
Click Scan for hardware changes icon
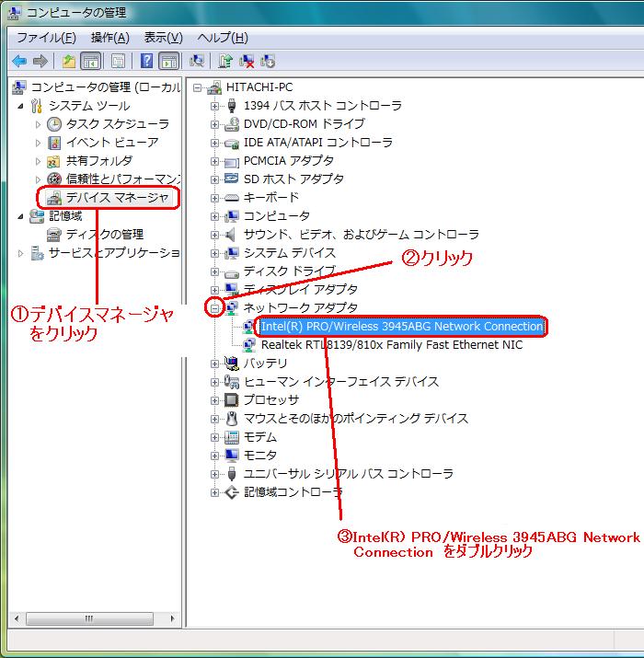(197, 62)
